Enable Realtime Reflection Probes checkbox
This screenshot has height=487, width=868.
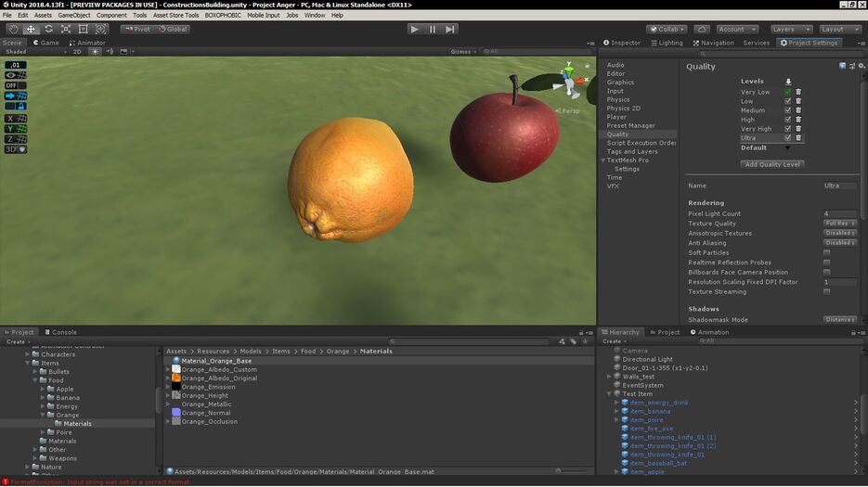click(x=826, y=263)
